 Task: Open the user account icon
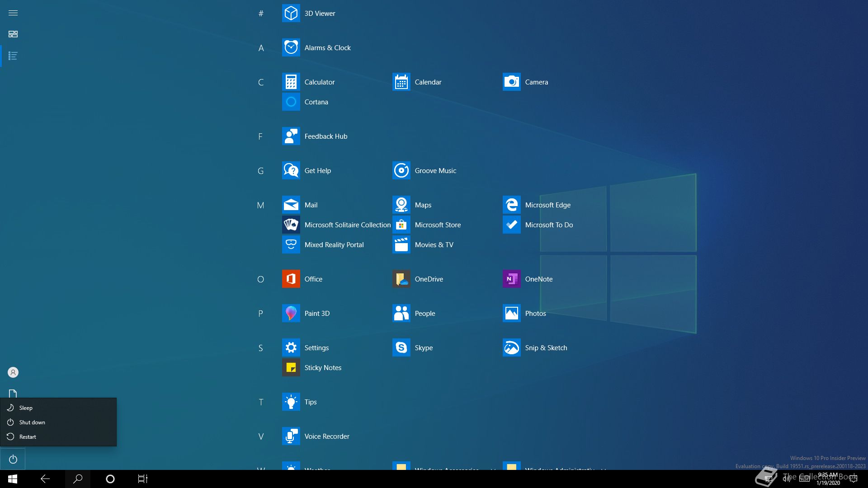tap(13, 372)
